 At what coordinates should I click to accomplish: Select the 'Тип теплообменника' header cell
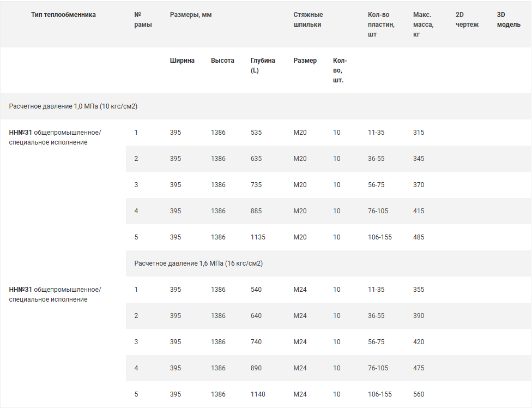(63, 15)
